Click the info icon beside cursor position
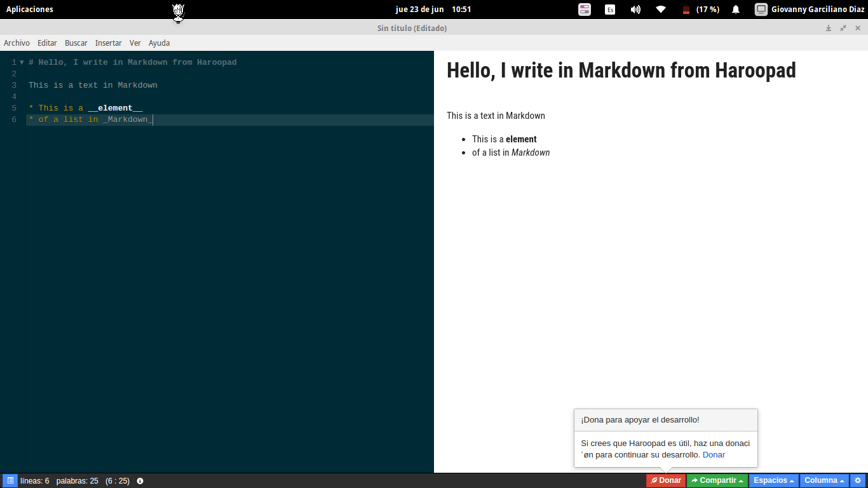868x488 pixels. coord(140,481)
